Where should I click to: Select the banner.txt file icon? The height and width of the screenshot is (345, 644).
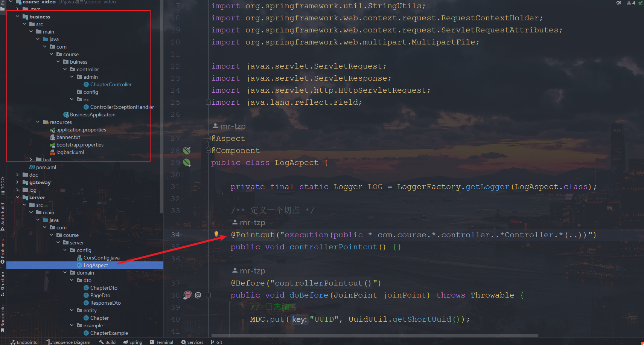click(x=52, y=137)
